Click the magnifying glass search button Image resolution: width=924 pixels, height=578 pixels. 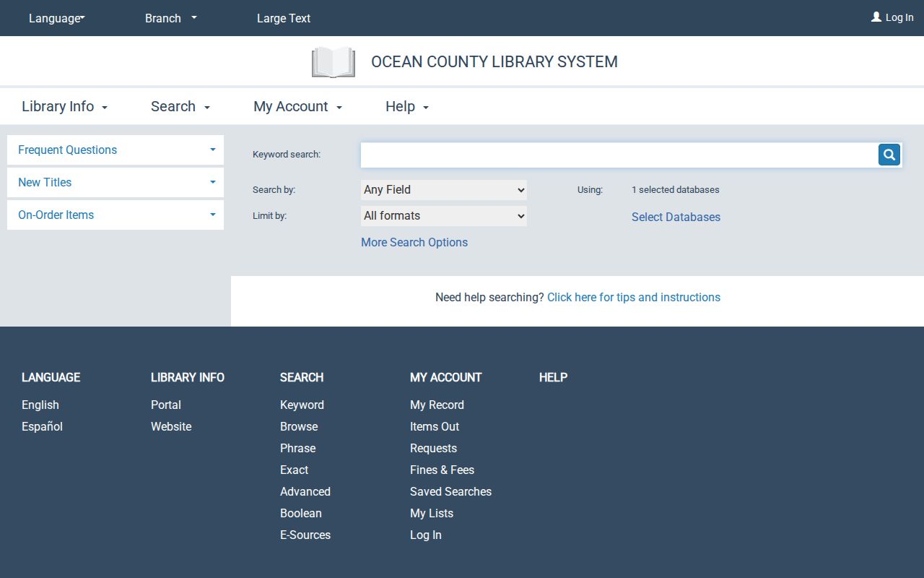[889, 155]
